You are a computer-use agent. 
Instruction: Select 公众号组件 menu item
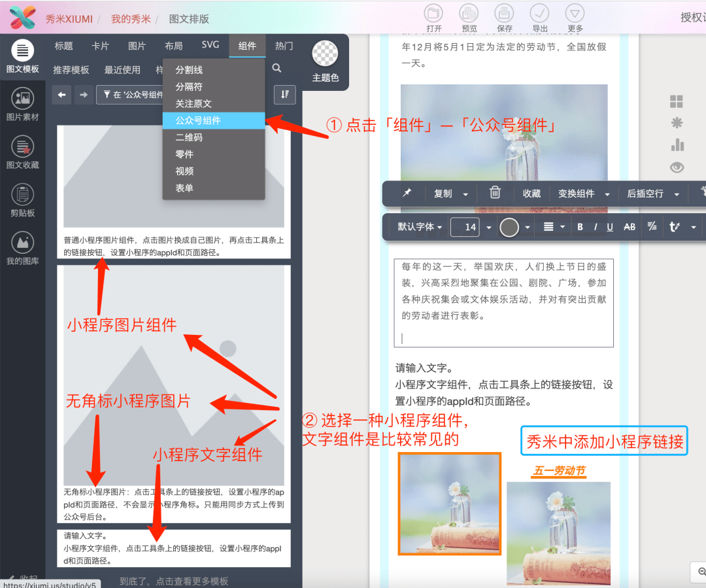(x=213, y=120)
